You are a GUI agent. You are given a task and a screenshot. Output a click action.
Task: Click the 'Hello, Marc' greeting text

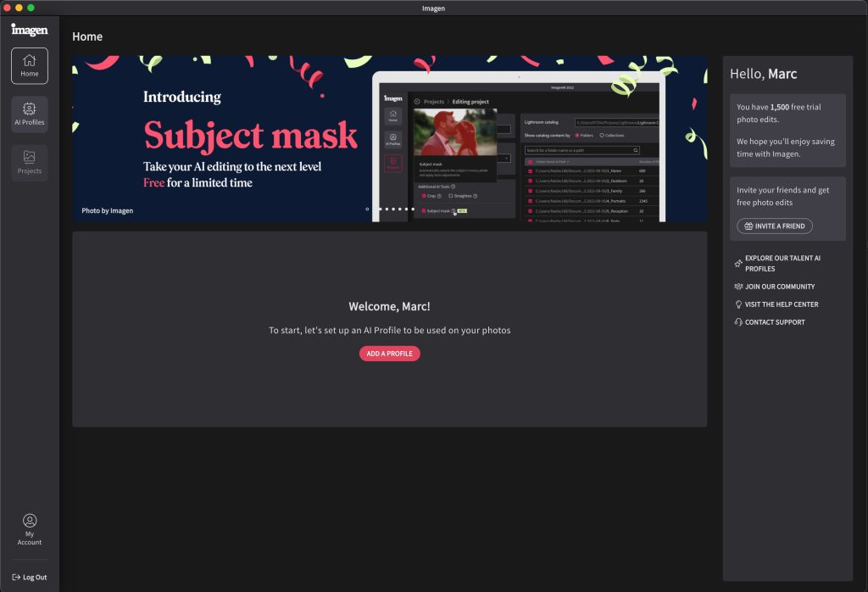click(764, 74)
